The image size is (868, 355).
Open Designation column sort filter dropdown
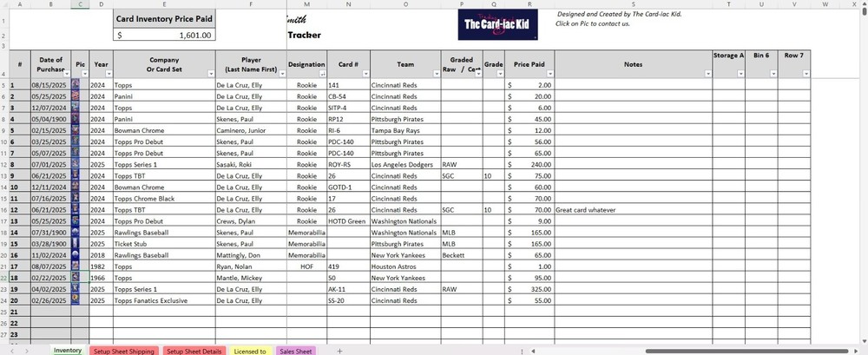(x=322, y=74)
